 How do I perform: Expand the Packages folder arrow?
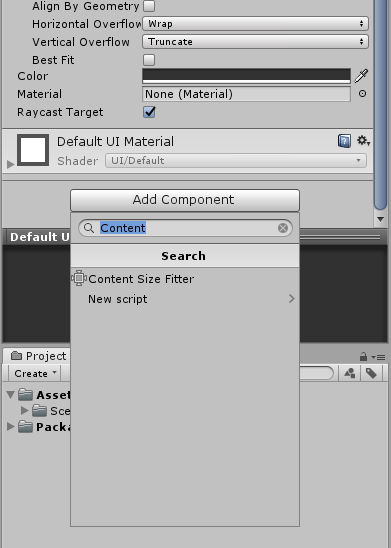tap(10, 426)
